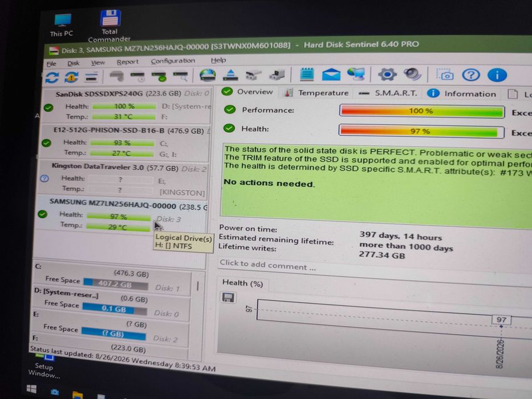Click green check next to Performance label

click(x=230, y=109)
